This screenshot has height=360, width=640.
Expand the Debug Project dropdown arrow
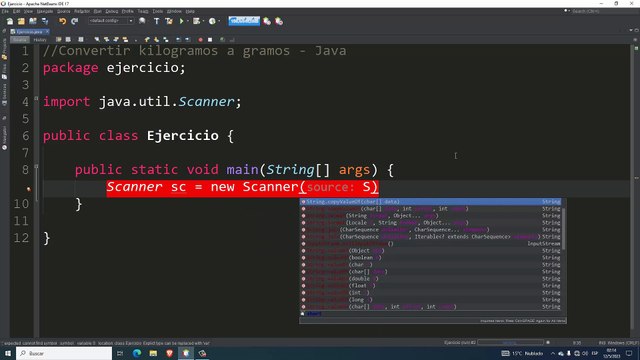coord(203,21)
